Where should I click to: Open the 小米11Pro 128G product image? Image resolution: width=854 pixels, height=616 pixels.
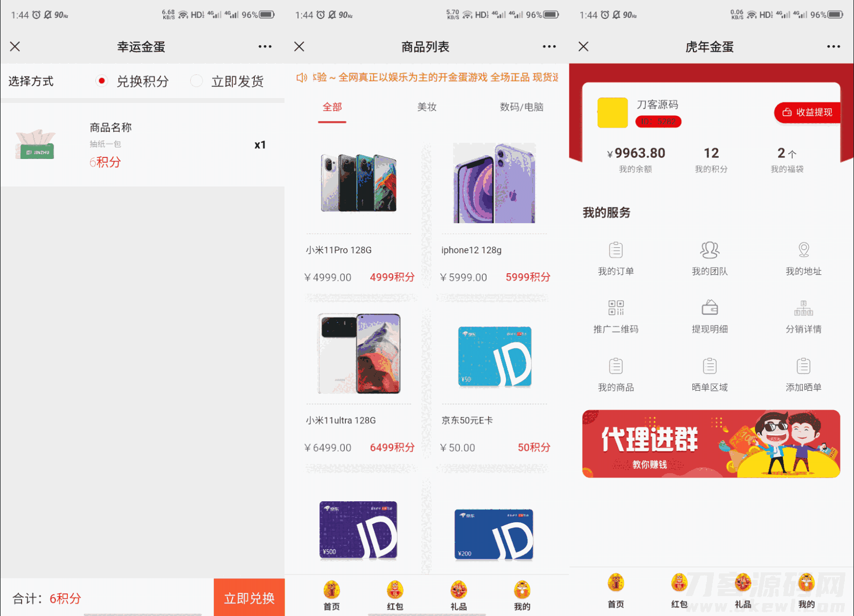(359, 183)
